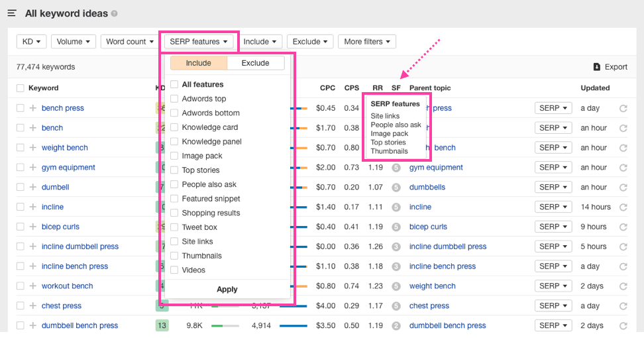Open bicep curls parent topic link
The width and height of the screenshot is (644, 338).
[x=428, y=227]
